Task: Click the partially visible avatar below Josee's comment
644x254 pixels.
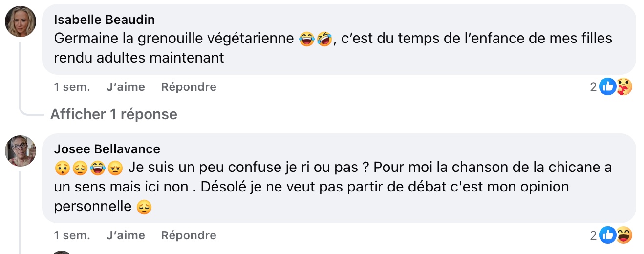Action: point(62,252)
